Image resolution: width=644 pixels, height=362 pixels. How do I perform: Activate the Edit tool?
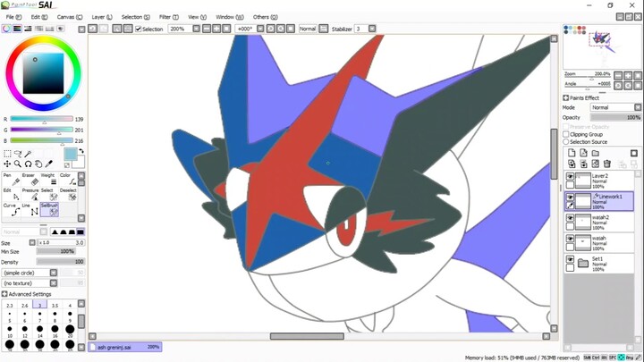(11, 195)
